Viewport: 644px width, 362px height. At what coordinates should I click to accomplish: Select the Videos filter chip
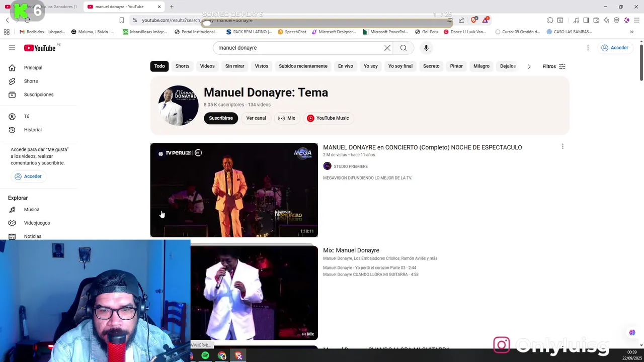(207, 66)
